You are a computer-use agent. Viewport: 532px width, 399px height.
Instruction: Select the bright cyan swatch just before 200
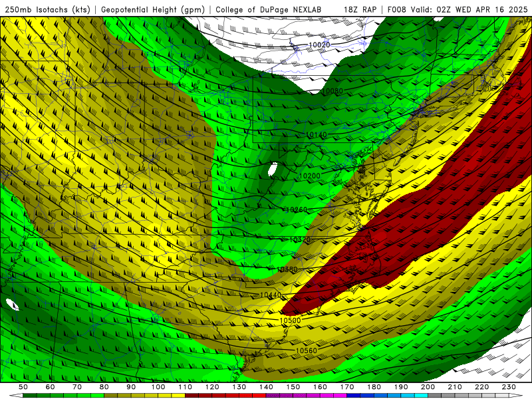click(421, 396)
